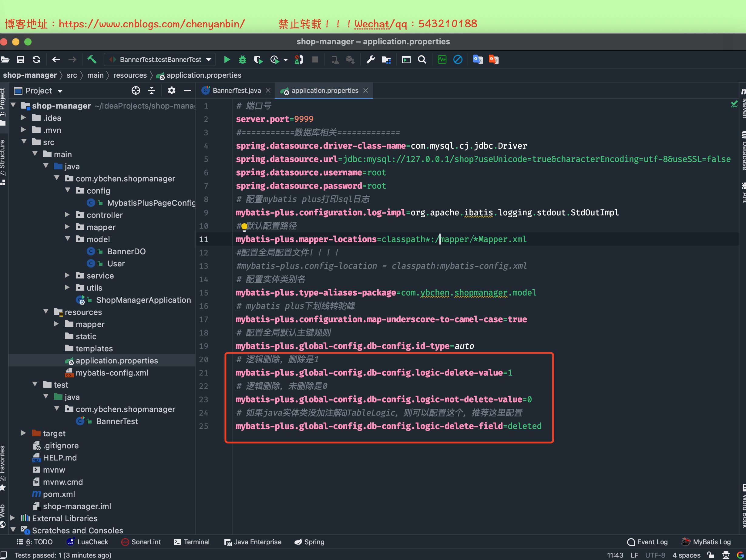Navigate back with the left arrow icon

(x=56, y=59)
